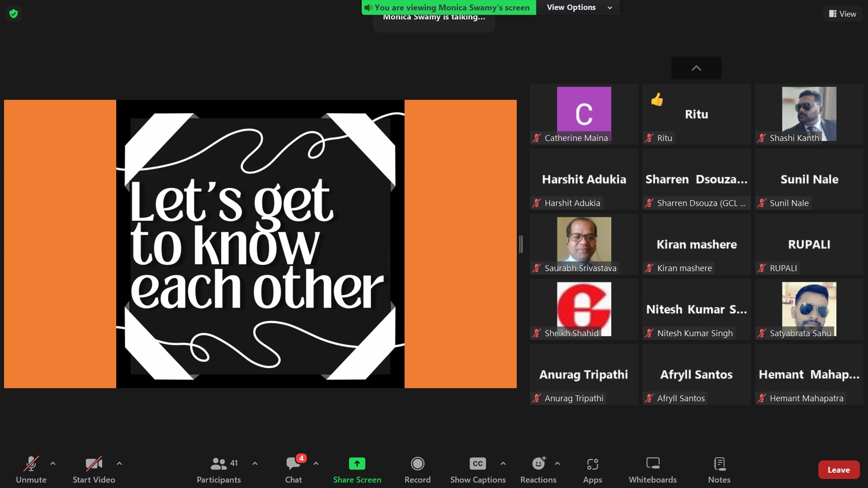This screenshot has height=488, width=868.
Task: Click the View layout menu button
Action: pyautogui.click(x=843, y=14)
